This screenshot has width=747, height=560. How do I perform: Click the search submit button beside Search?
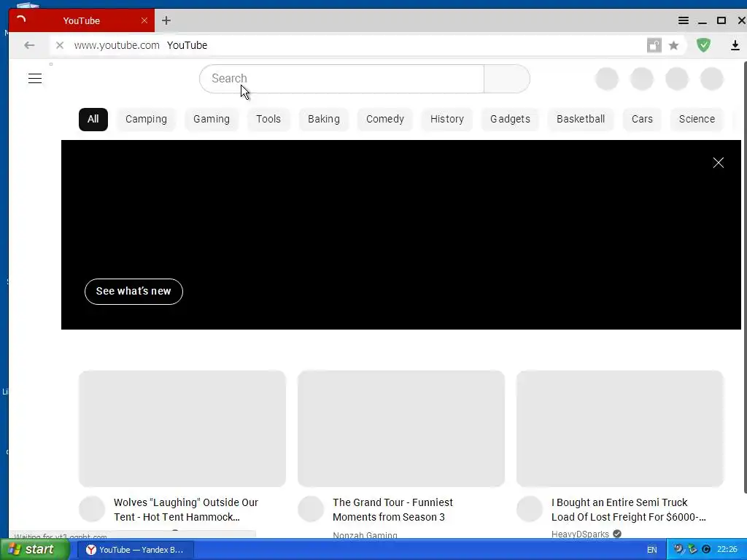point(507,79)
